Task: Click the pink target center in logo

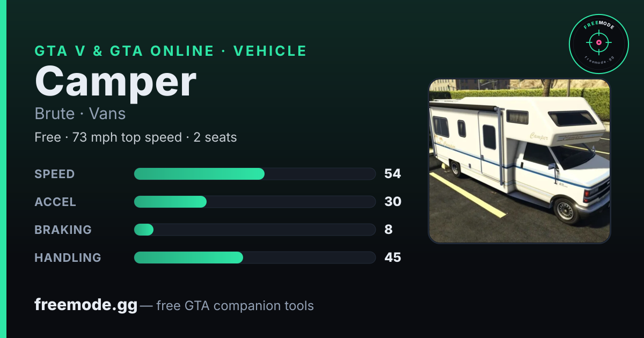Action: 598,42
